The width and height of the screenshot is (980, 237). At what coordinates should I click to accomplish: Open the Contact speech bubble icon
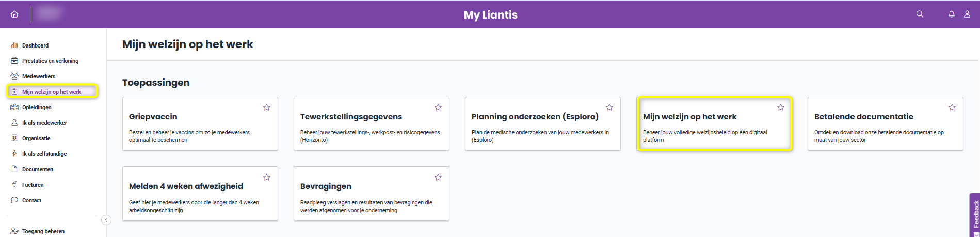click(14, 200)
